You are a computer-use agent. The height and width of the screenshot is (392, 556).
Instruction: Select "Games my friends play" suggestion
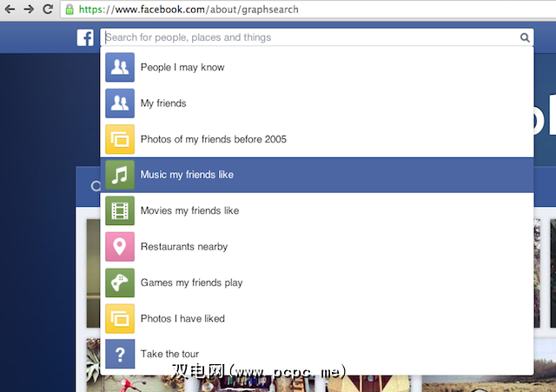tap(317, 282)
